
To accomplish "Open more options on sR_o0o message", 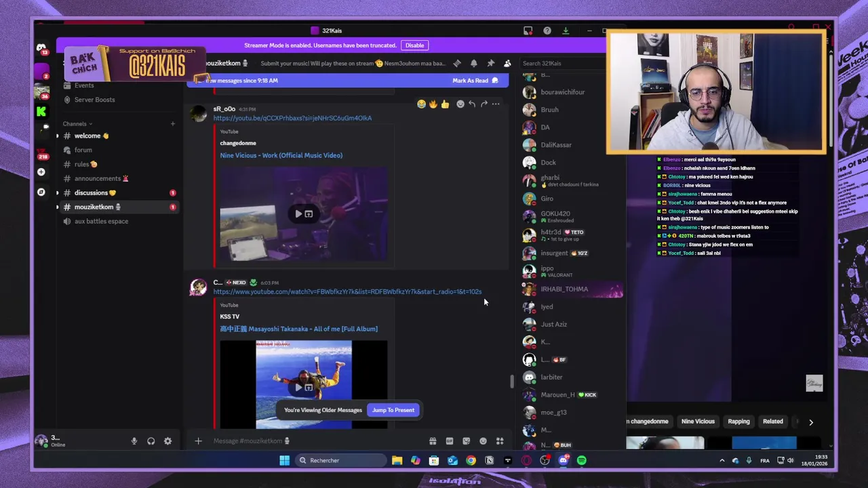I will [x=496, y=104].
